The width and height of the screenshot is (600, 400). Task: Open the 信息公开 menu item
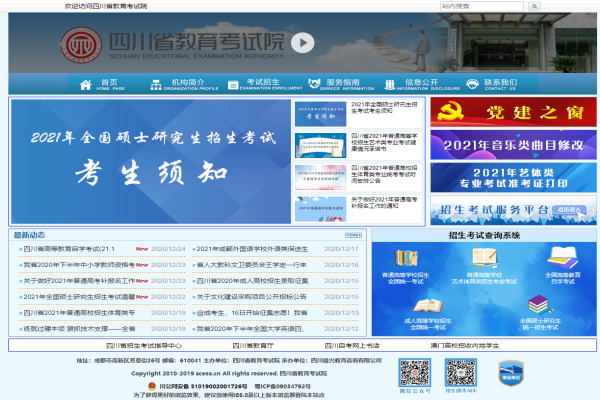[428, 84]
